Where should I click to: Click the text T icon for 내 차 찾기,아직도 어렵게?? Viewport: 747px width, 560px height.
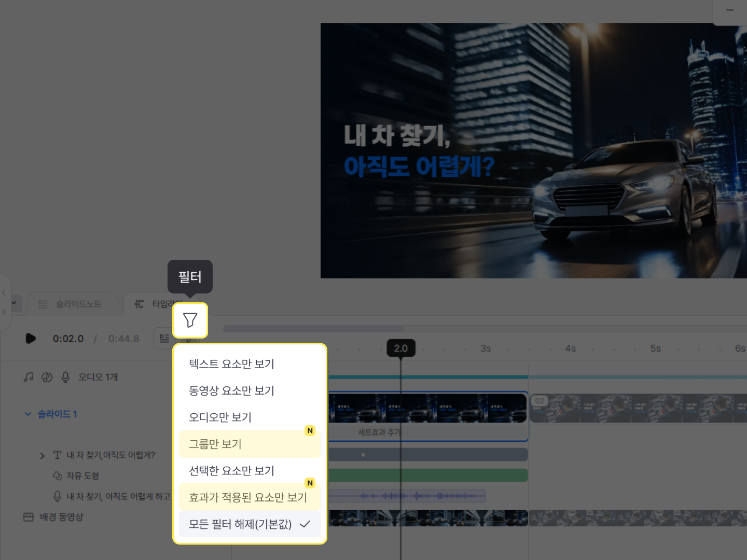(57, 455)
